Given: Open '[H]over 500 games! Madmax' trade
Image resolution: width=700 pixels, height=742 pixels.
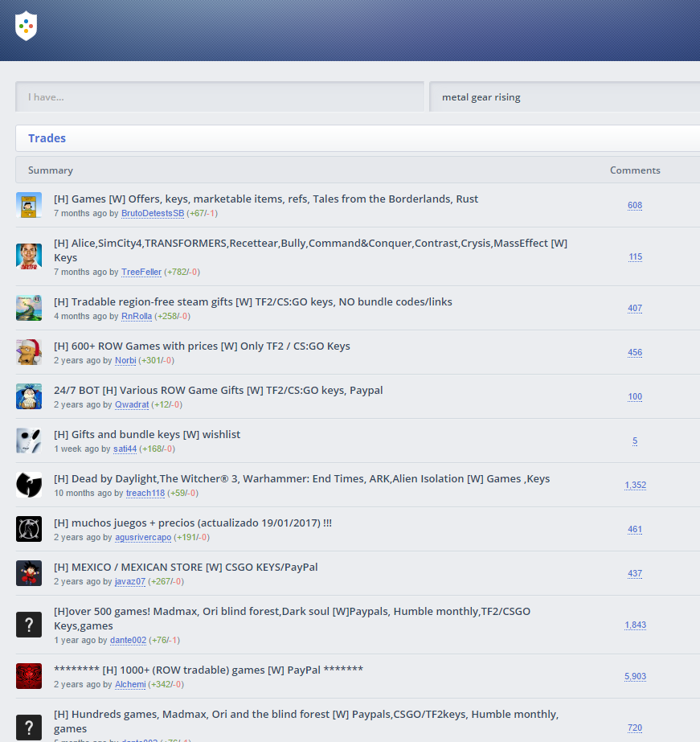Looking at the screenshot, I should tap(293, 618).
